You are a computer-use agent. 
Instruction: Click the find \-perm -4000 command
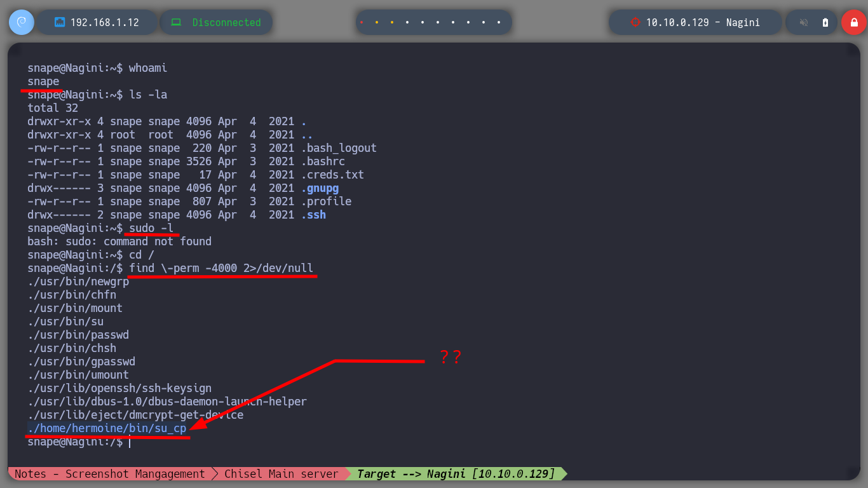(221, 268)
